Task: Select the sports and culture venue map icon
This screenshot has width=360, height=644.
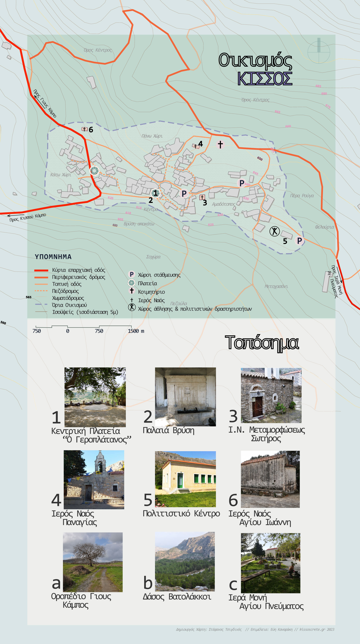Action: 274,231
